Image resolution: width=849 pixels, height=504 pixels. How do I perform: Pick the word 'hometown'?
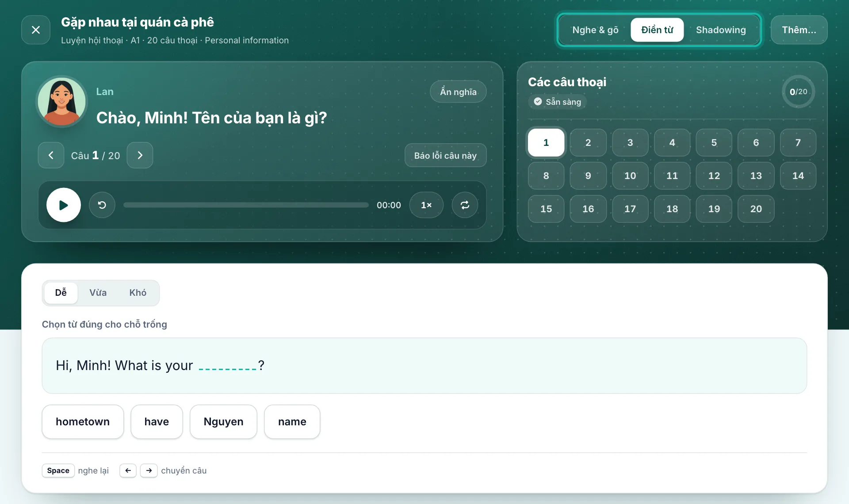click(x=83, y=422)
